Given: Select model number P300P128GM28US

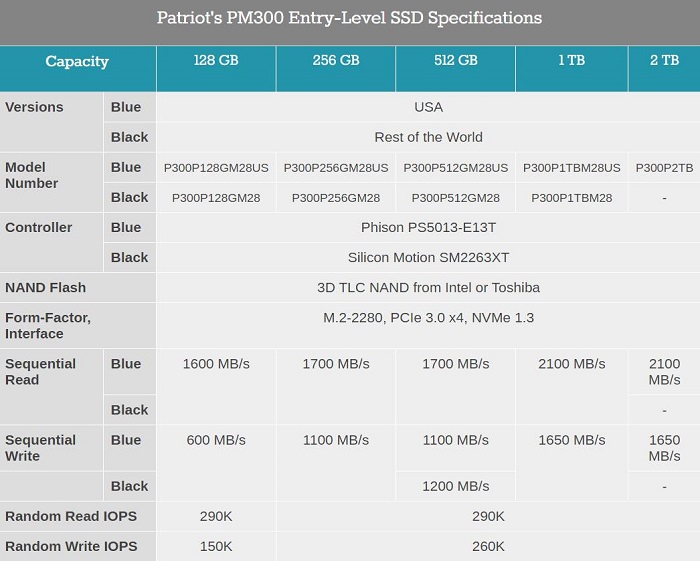Looking at the screenshot, I should pos(216,168).
